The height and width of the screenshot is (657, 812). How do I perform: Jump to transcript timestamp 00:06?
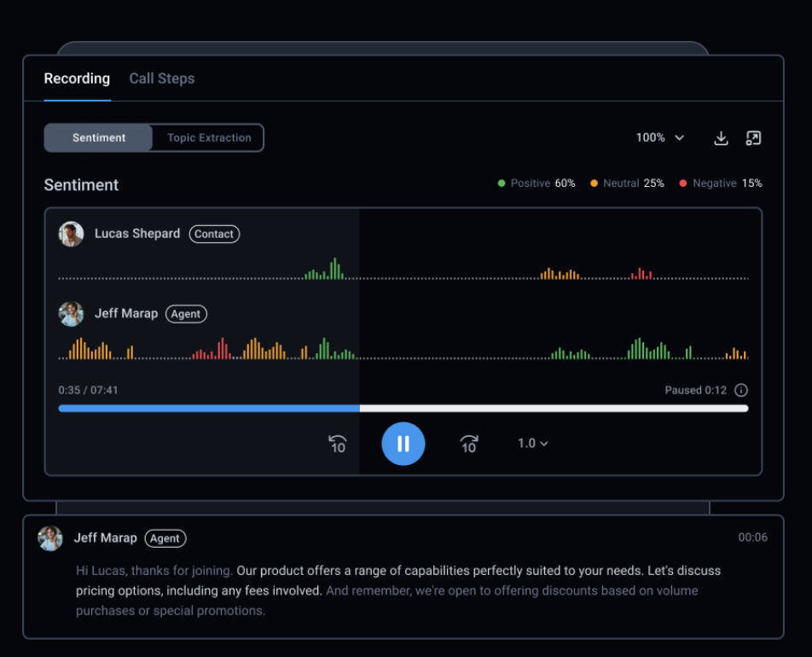(752, 538)
